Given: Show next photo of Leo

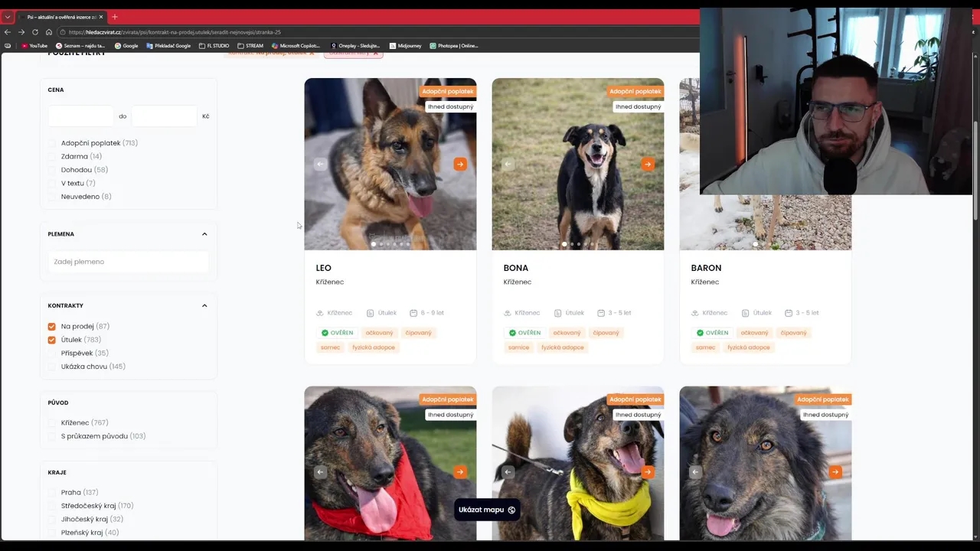Looking at the screenshot, I should point(460,164).
